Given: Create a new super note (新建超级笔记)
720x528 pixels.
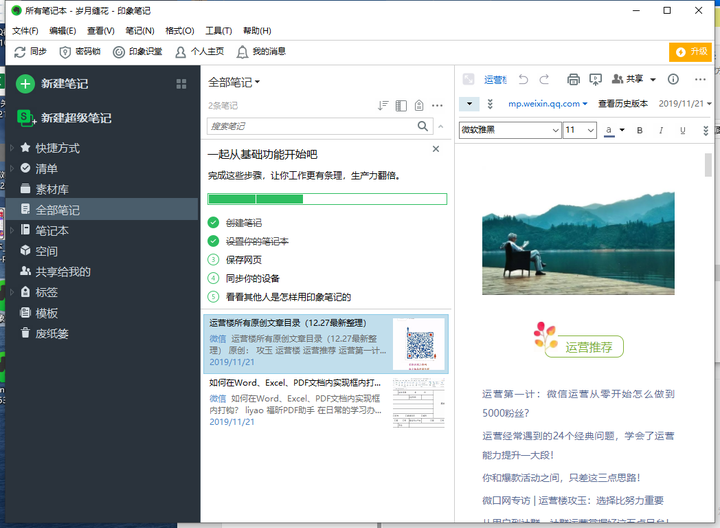Looking at the screenshot, I should point(64,118).
